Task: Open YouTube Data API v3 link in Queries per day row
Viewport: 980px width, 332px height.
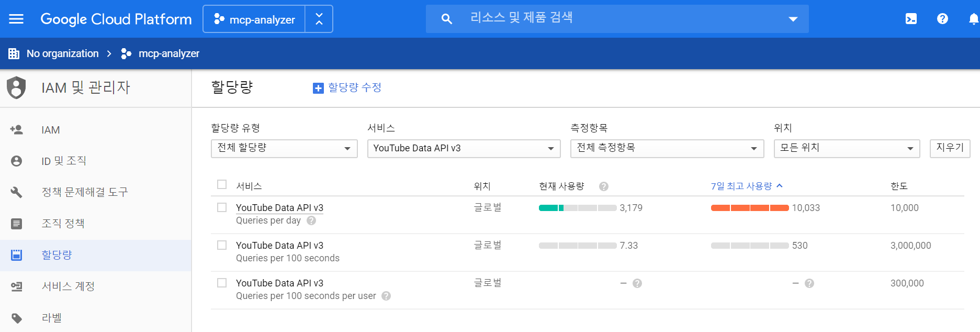Action: pyautogui.click(x=279, y=208)
